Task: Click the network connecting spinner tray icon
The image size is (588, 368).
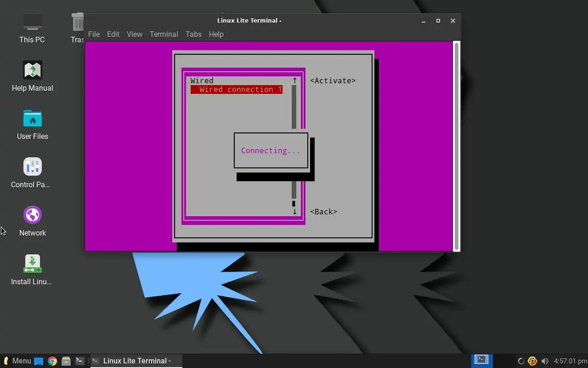Action: pos(521,361)
